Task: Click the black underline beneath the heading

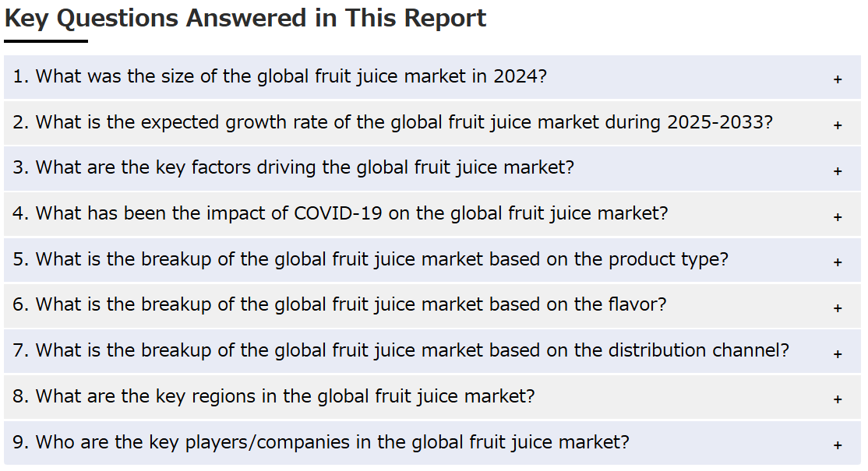Action: tap(46, 41)
